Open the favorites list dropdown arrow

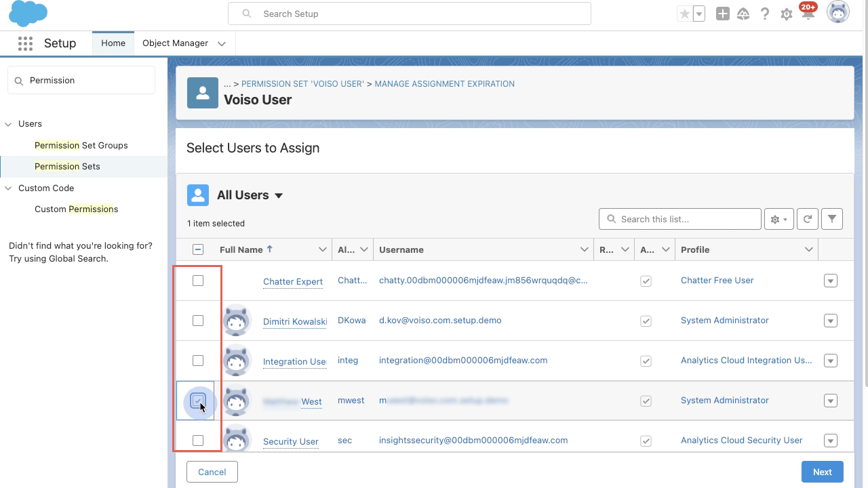click(699, 14)
